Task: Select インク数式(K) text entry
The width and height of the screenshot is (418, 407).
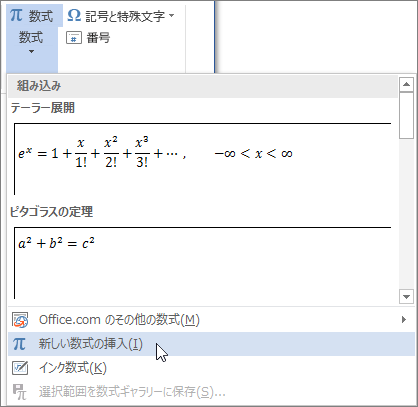Action: 73,368
